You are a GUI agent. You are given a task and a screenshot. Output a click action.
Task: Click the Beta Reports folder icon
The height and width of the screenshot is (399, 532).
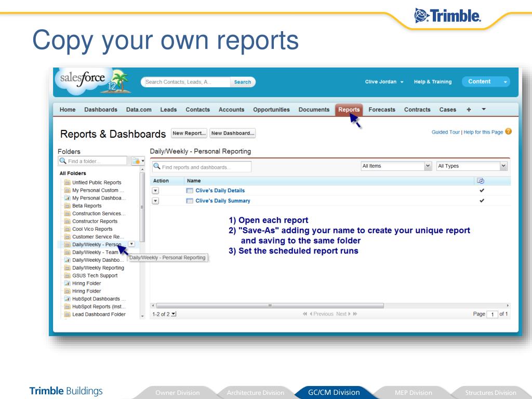[x=67, y=206]
